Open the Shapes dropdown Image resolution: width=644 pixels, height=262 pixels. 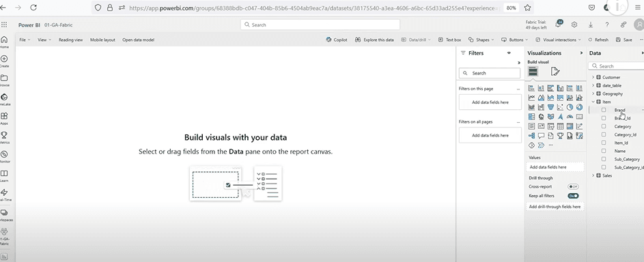pos(481,40)
